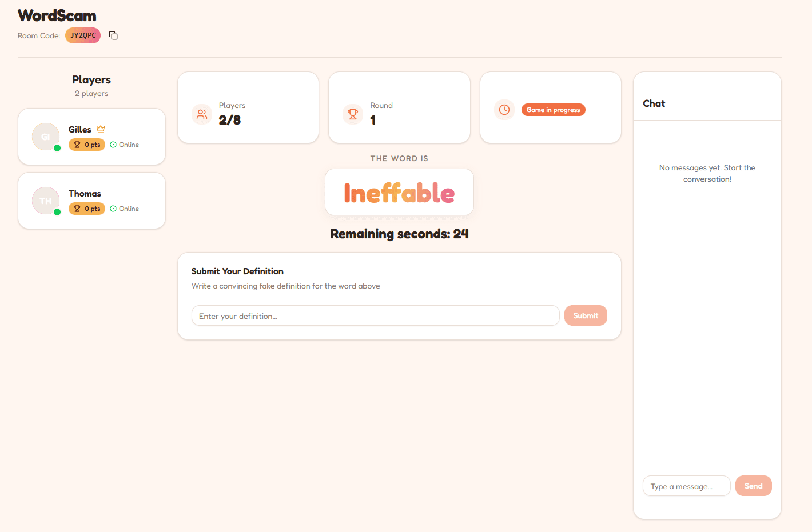Click the clock icon in status card
The width and height of the screenshot is (812, 532).
(x=504, y=110)
